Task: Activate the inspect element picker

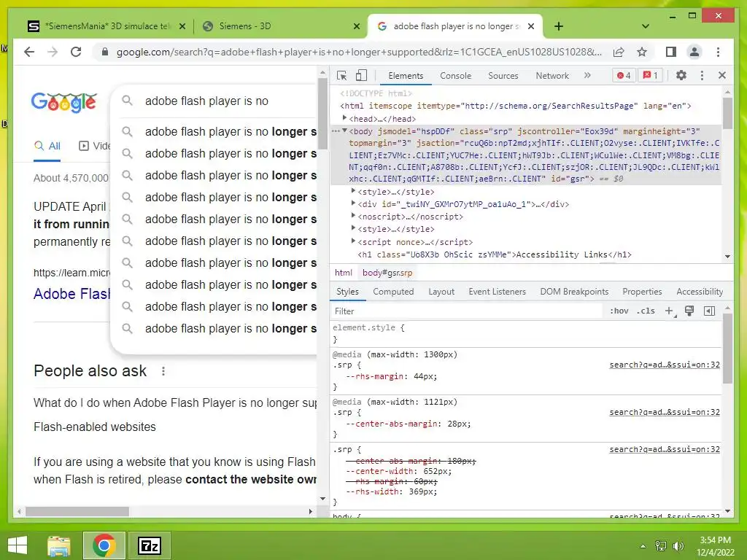Action: coord(341,76)
